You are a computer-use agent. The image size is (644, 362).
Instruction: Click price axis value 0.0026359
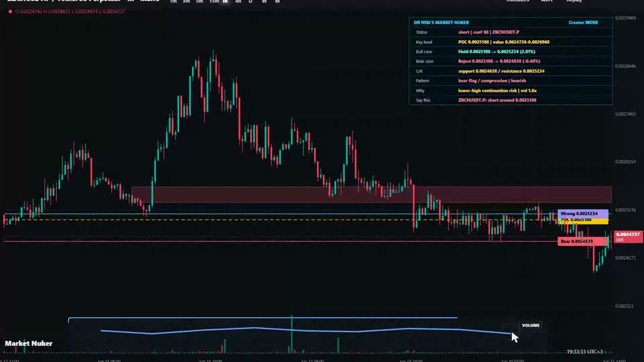(625, 162)
